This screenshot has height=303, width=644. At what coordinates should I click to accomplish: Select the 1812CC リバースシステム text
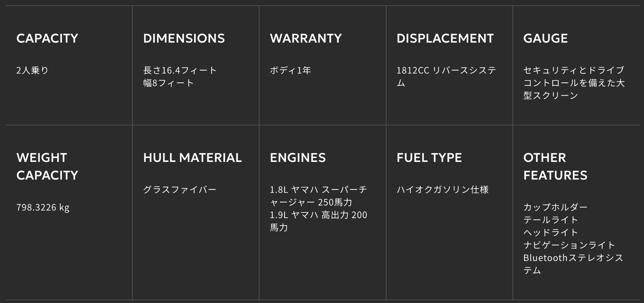[x=446, y=76]
